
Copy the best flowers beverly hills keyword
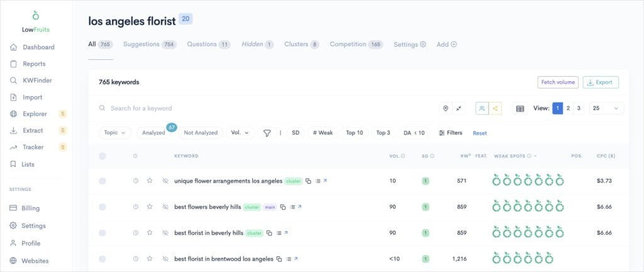click(284, 207)
